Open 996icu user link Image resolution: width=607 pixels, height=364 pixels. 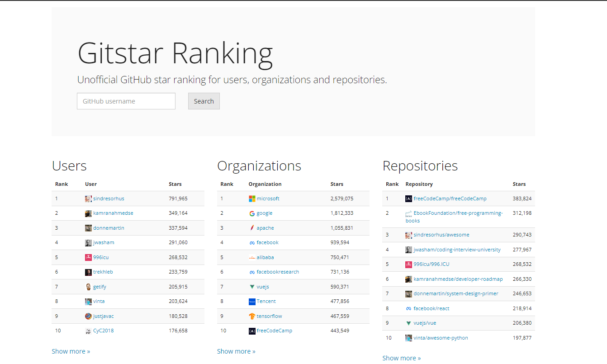pos(101,257)
